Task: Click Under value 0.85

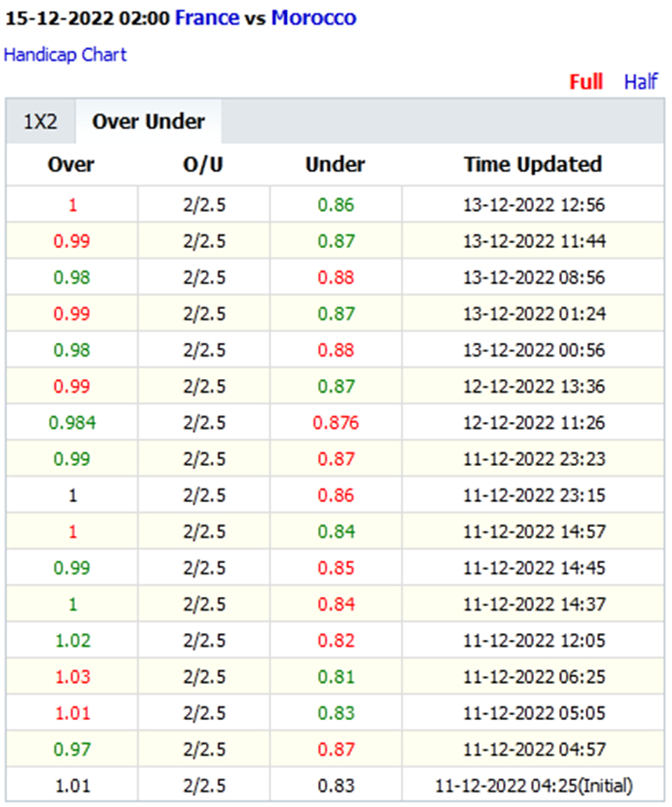Action: point(336,568)
